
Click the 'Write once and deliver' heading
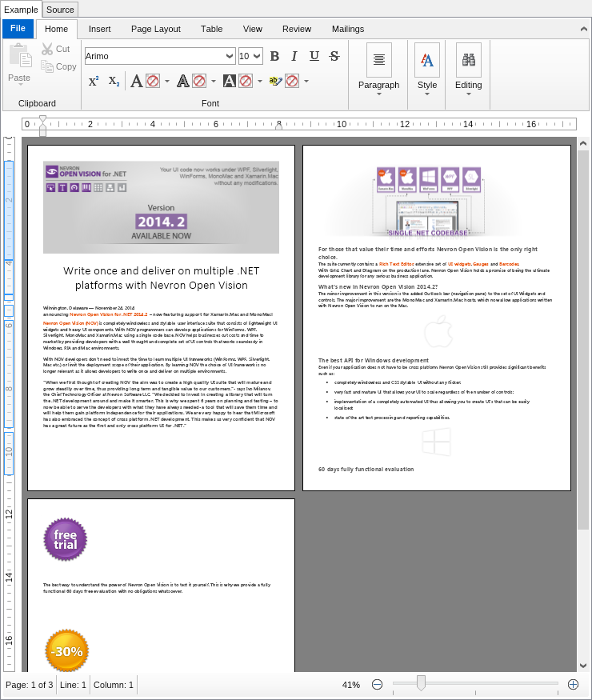pyautogui.click(x=161, y=278)
